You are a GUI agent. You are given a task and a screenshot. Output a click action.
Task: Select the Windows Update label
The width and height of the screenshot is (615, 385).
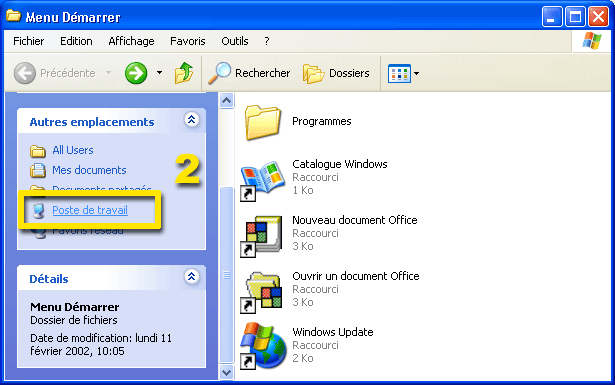(x=333, y=332)
